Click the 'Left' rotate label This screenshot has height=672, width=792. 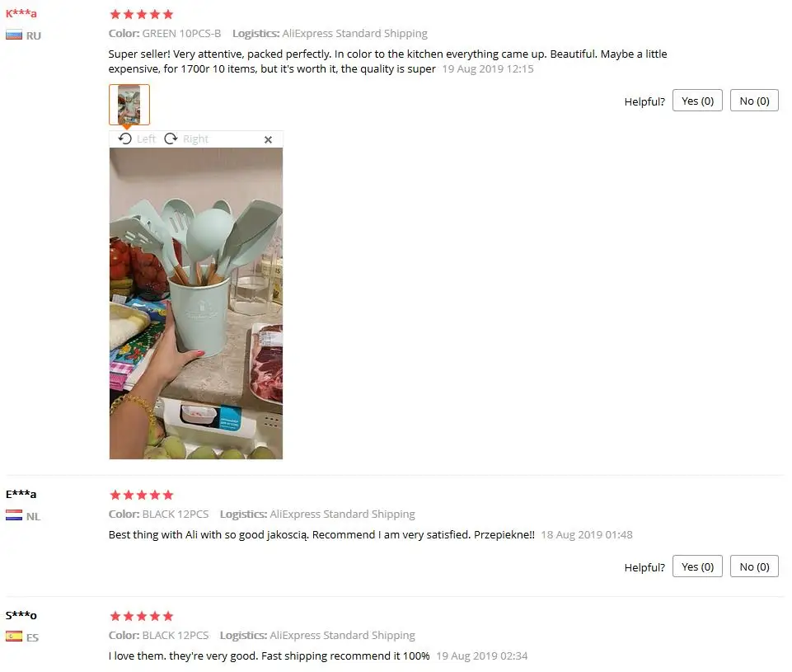pos(146,139)
